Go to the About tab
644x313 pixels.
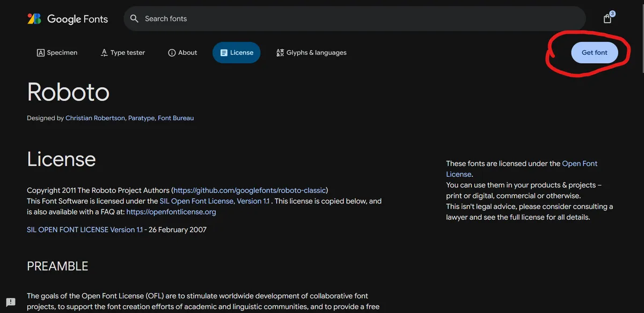[182, 53]
